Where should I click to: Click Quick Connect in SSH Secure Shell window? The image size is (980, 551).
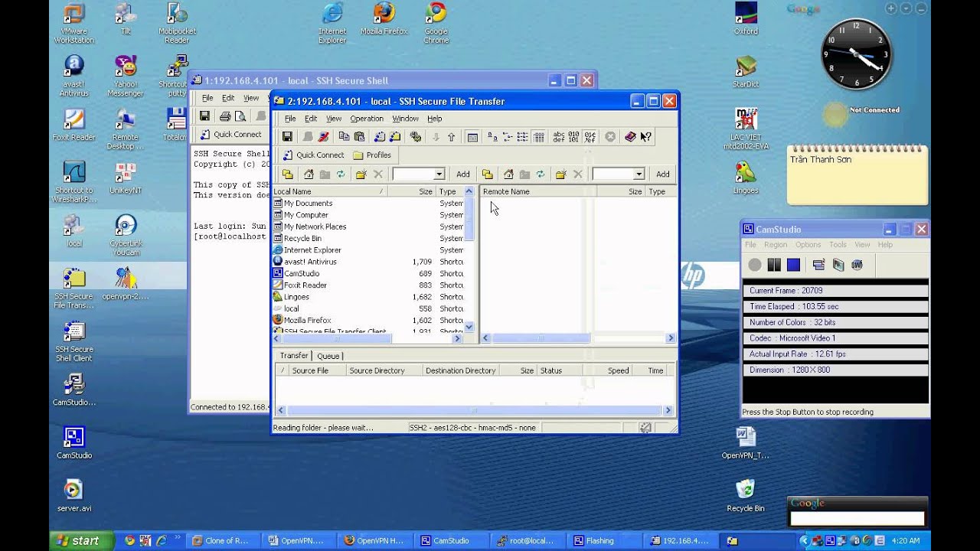(231, 135)
